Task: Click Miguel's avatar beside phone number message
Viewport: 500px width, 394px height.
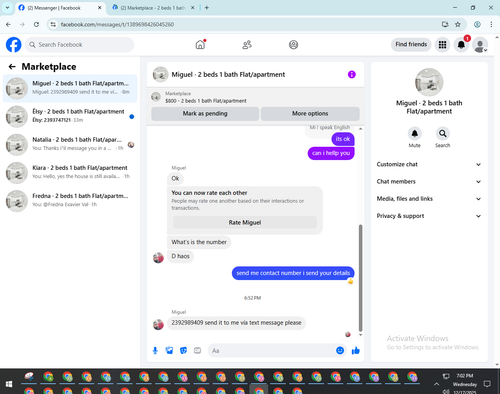Action: click(x=158, y=324)
